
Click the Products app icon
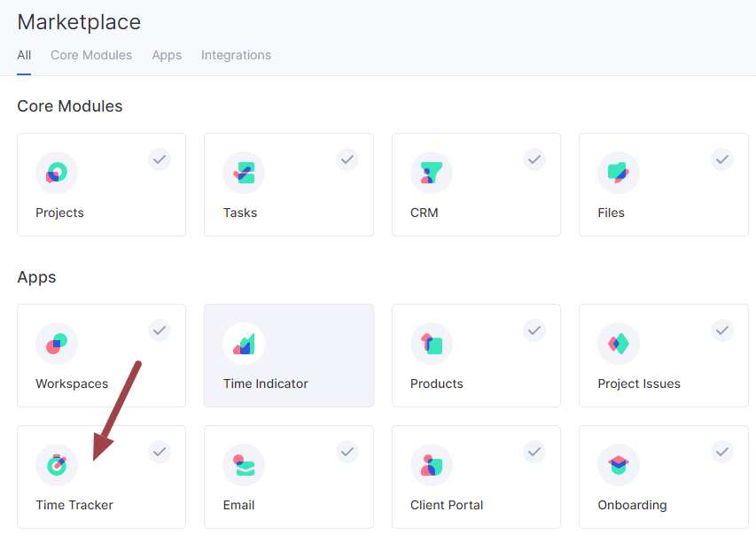point(432,344)
